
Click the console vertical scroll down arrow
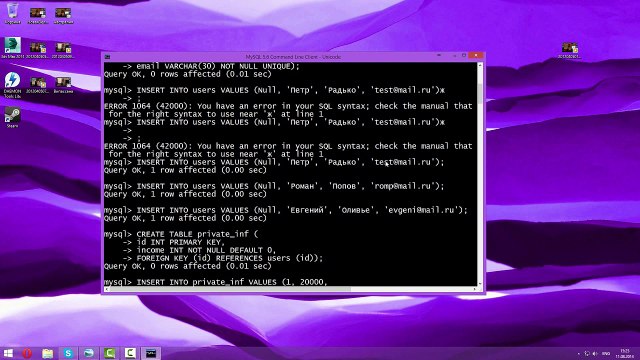pos(480,283)
